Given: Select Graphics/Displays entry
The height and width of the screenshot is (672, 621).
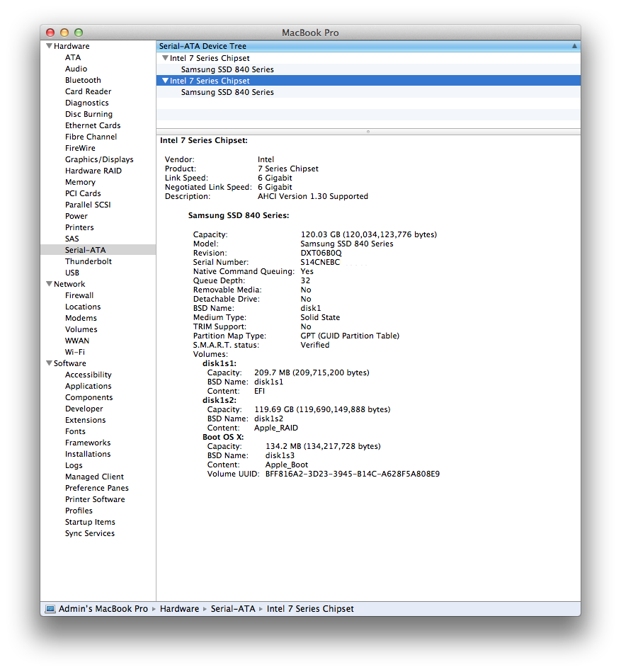Looking at the screenshot, I should [x=99, y=159].
